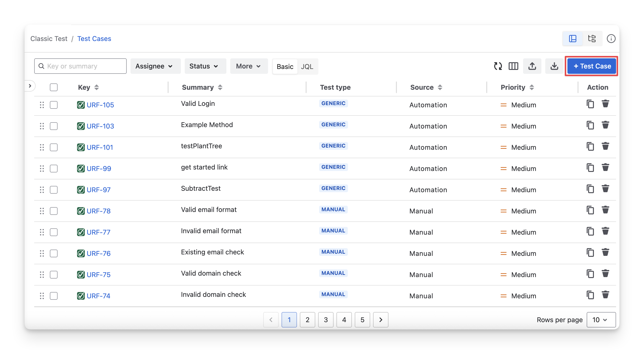
Task: Open the URF-101 issue link
Action: [x=100, y=147]
